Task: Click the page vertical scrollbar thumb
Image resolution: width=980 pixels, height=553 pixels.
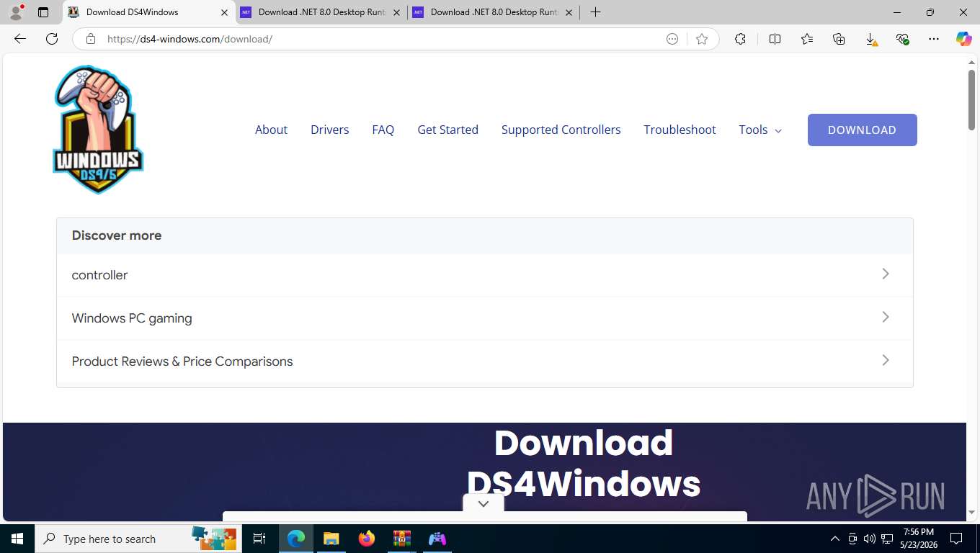Action: (971, 99)
